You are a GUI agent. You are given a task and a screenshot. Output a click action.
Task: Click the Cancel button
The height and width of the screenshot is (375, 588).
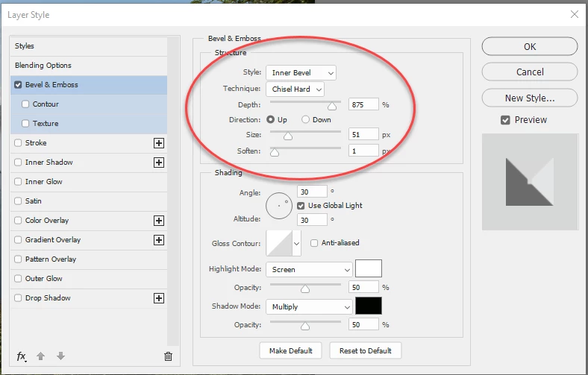coord(530,72)
